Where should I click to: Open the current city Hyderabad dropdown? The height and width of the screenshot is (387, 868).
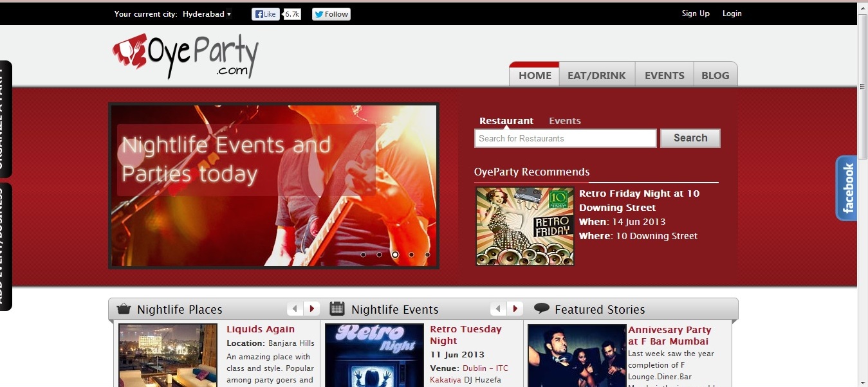207,14
